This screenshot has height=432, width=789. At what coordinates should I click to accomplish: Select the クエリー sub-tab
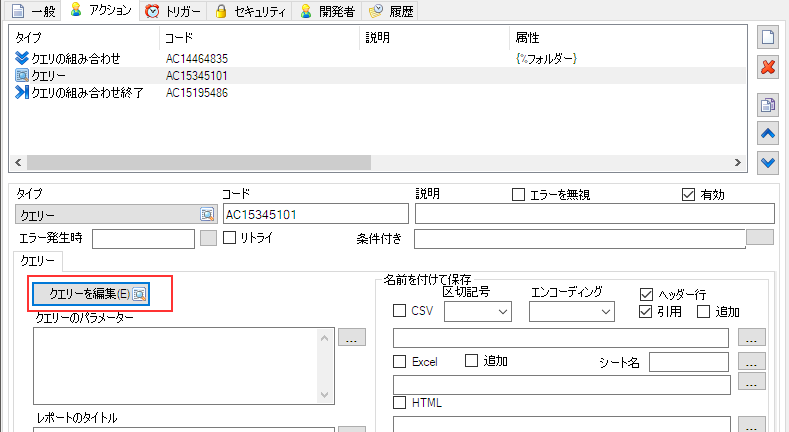click(38, 261)
